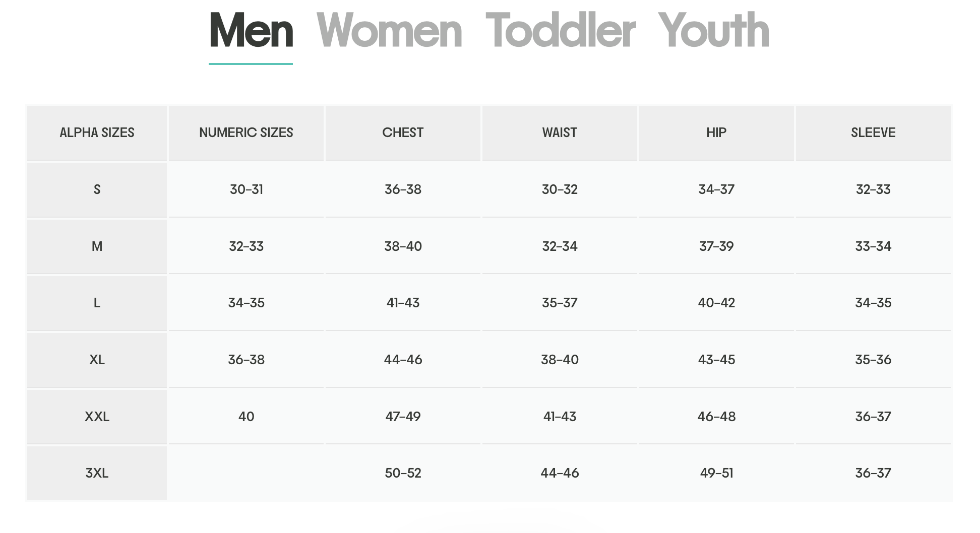Screen dimensions: 980x533
Task: Click the XXL size row label
Action: (x=97, y=417)
